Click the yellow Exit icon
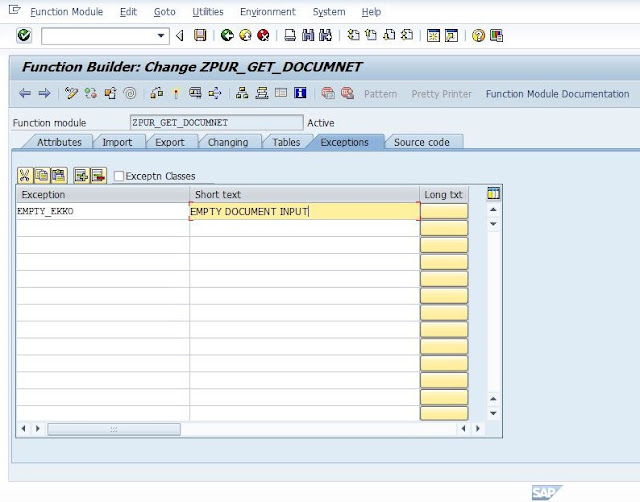The width and height of the screenshot is (640, 502). [245, 36]
